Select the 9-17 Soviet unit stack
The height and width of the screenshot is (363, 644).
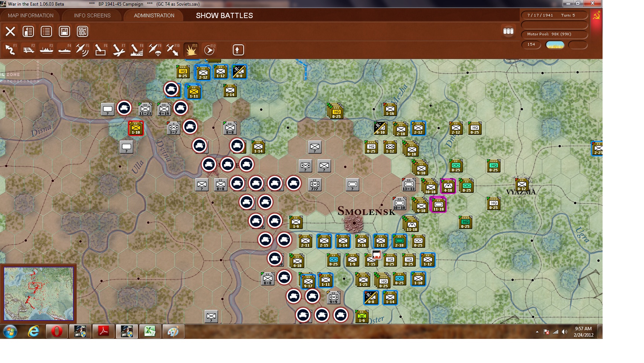point(308,281)
